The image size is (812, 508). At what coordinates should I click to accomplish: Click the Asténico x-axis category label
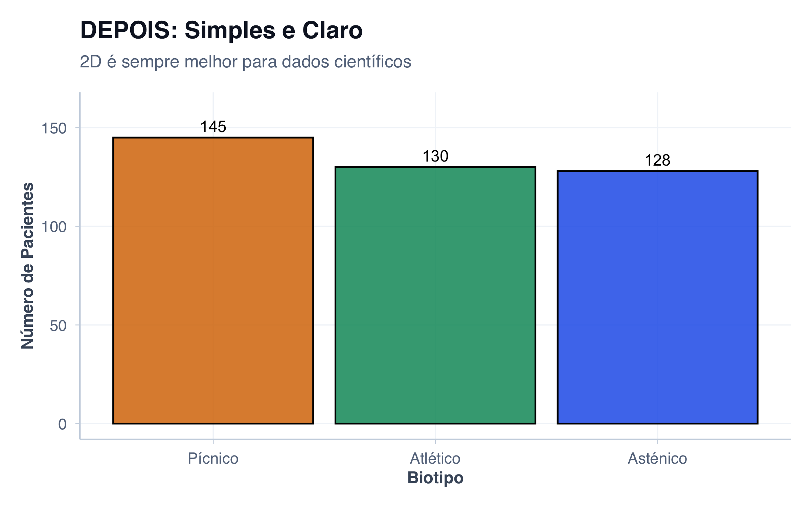point(657,459)
